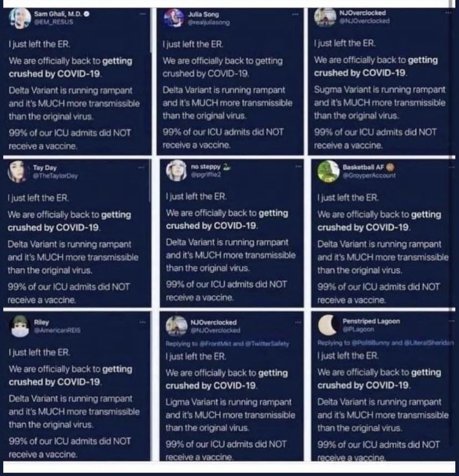Image resolution: width=459 pixels, height=476 pixels.
Task: Click Julia Song's profile picture
Action: [174, 18]
